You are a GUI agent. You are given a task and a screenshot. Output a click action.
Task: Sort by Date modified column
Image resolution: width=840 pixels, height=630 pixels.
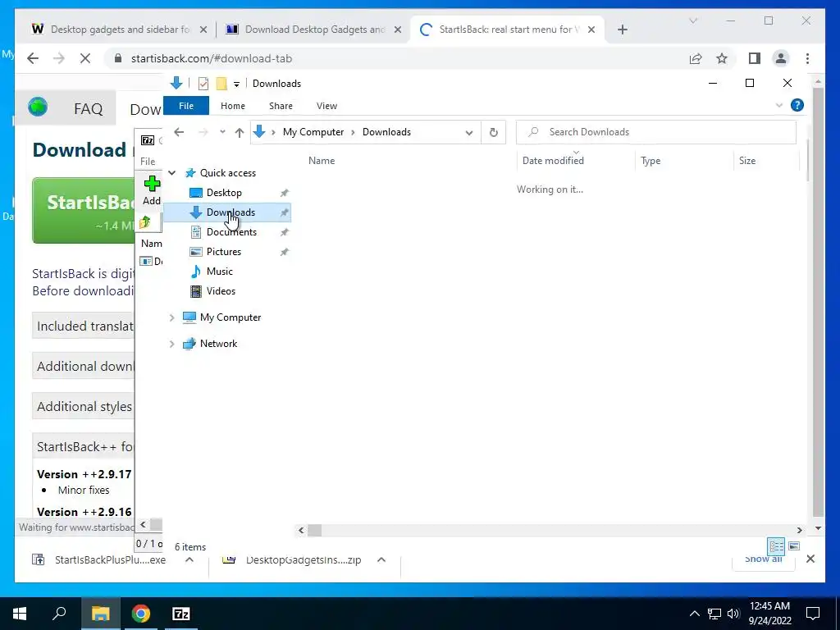(x=554, y=161)
